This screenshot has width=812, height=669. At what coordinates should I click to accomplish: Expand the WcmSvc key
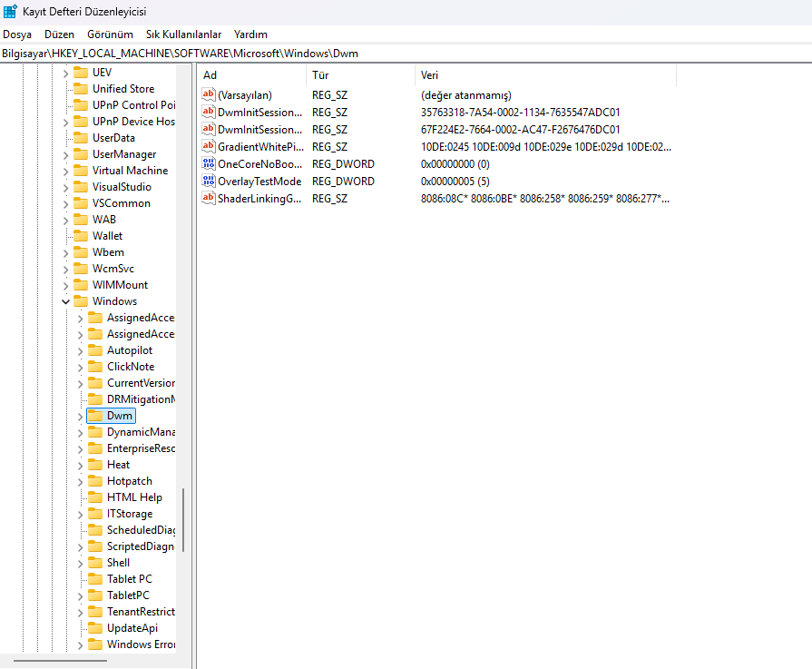[65, 270]
